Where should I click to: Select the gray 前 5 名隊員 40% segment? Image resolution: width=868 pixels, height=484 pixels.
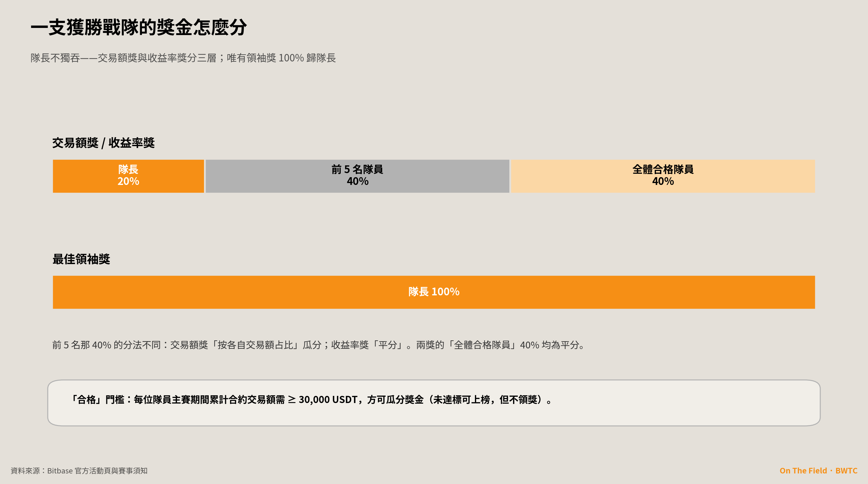(x=357, y=176)
